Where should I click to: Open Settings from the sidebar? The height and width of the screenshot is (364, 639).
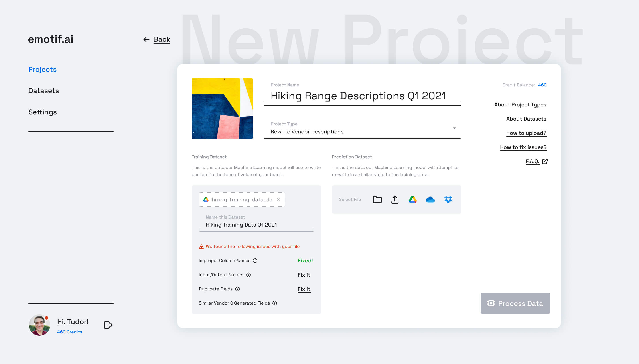43,112
